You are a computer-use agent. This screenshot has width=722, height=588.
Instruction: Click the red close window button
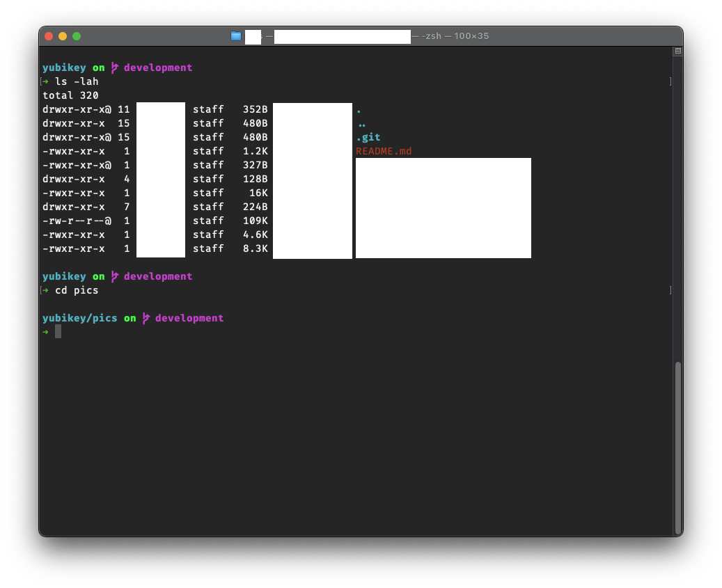coord(49,36)
